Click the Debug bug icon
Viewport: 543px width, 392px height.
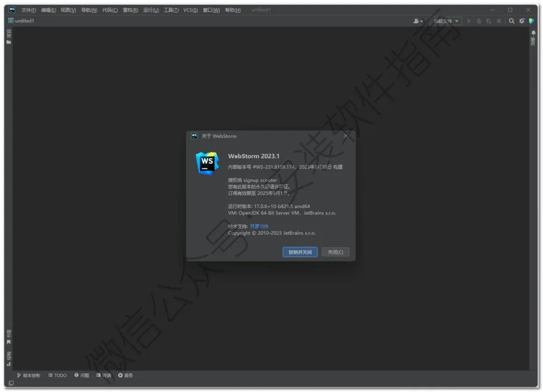(x=479, y=21)
